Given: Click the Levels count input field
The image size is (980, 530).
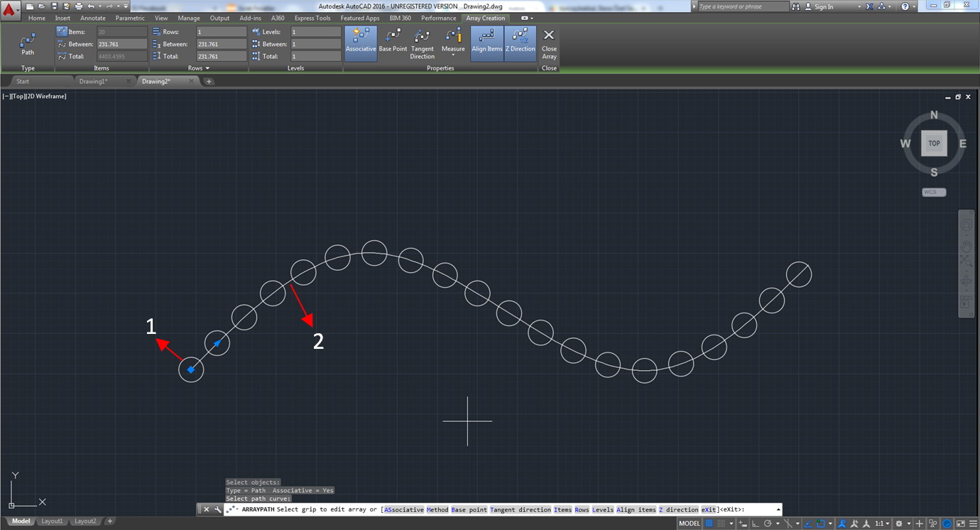Looking at the screenshot, I should (x=316, y=32).
